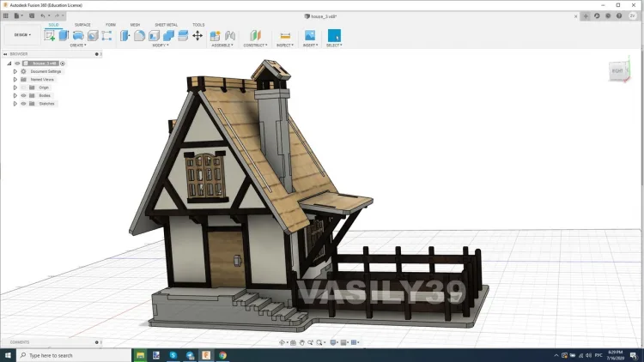Click the Undo arrow
The height and width of the screenshot is (362, 644).
pyautogui.click(x=43, y=16)
